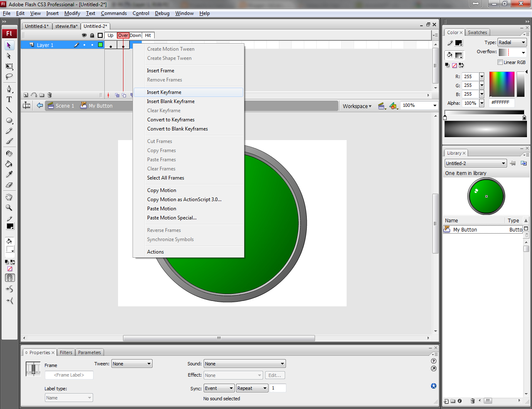Screen dimensions: 532x409
Task: Delete item using Library trash icon
Action: [x=473, y=401]
